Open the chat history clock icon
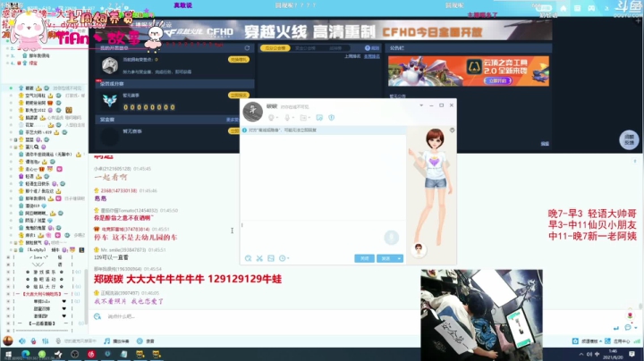Viewport: 644px width, 361px height. [x=282, y=258]
